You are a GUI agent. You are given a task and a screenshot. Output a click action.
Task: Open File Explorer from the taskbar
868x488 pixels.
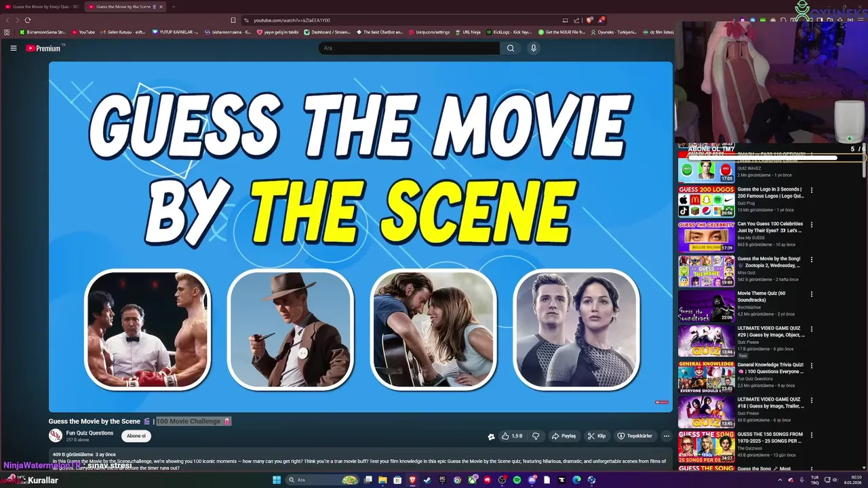383,480
